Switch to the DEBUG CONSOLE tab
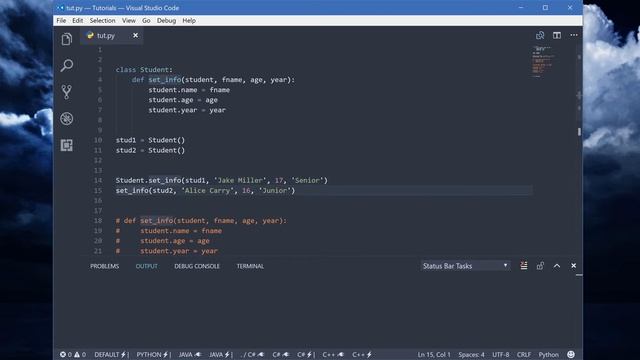The height and width of the screenshot is (360, 640). click(x=197, y=266)
